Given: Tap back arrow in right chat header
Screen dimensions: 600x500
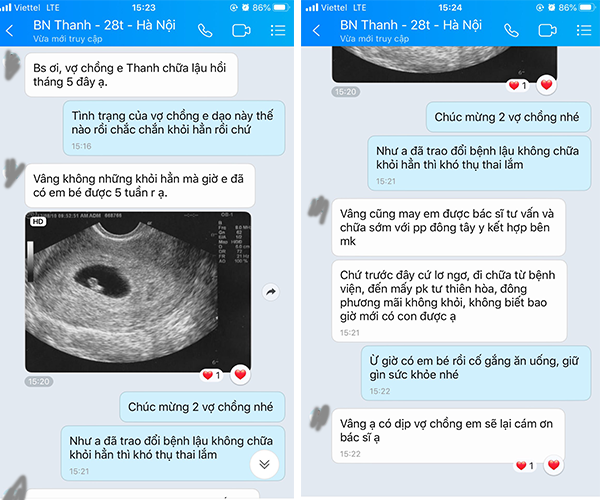Looking at the screenshot, I should 316,31.
